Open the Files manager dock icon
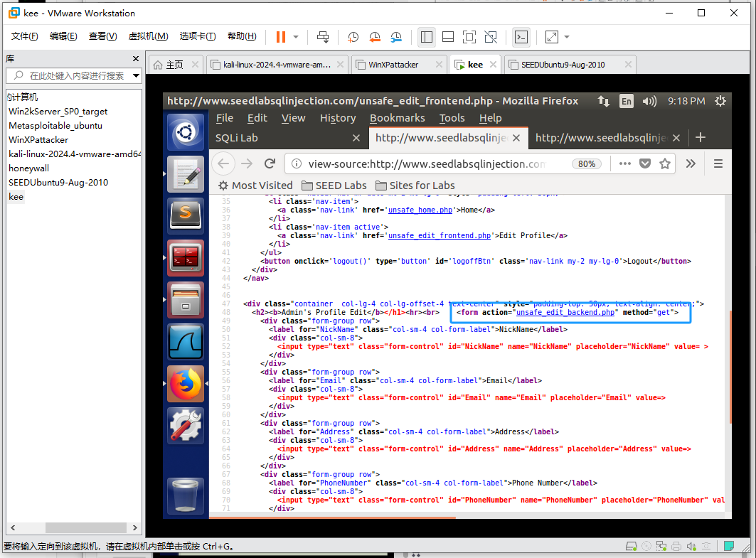The image size is (756, 558). (x=186, y=300)
